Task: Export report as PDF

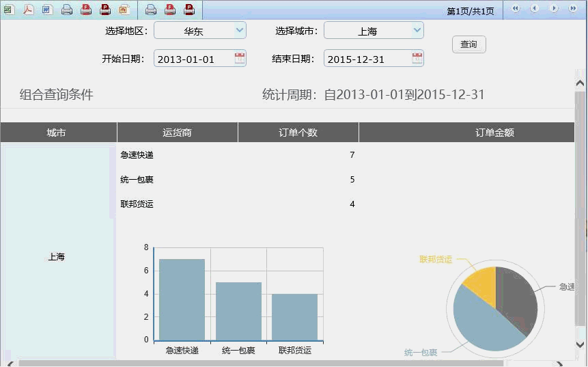Action: click(x=28, y=10)
